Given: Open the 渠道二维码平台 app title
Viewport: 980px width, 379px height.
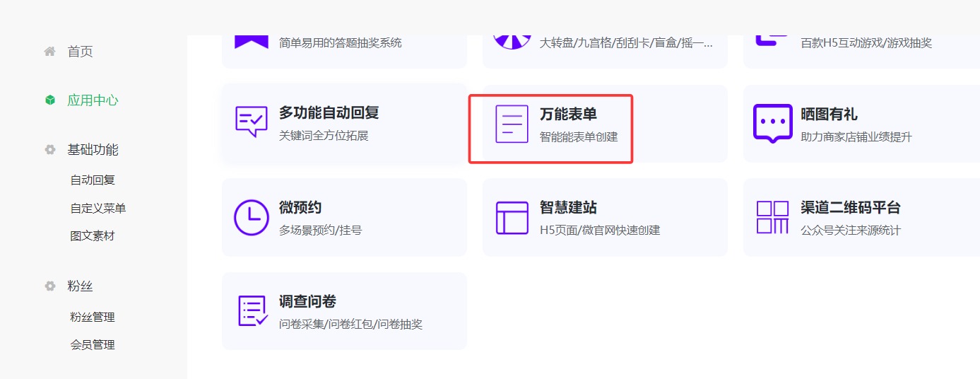Looking at the screenshot, I should (x=851, y=208).
